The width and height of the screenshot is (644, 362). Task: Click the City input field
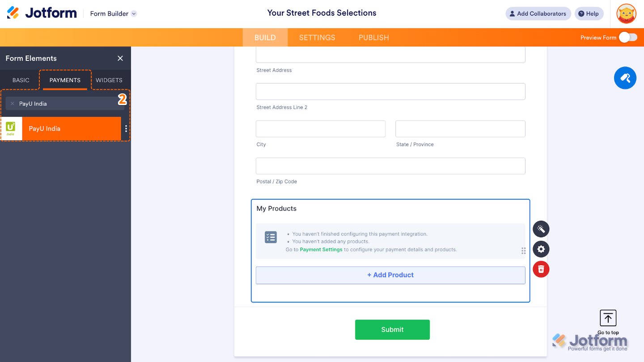[320, 129]
